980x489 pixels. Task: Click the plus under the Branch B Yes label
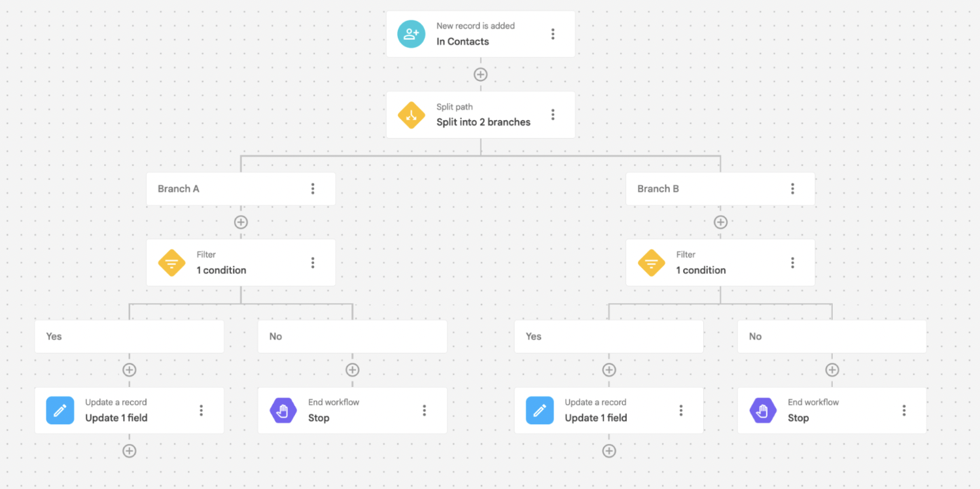tap(609, 369)
